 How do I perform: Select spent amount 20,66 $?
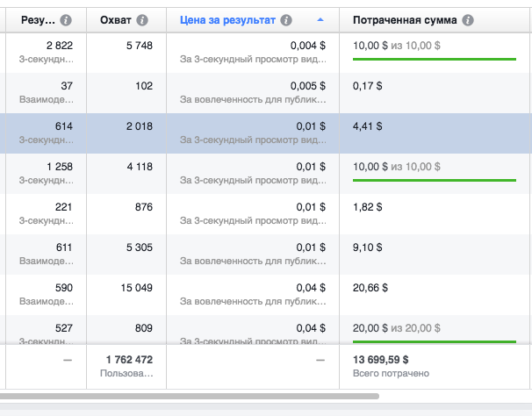tap(370, 288)
